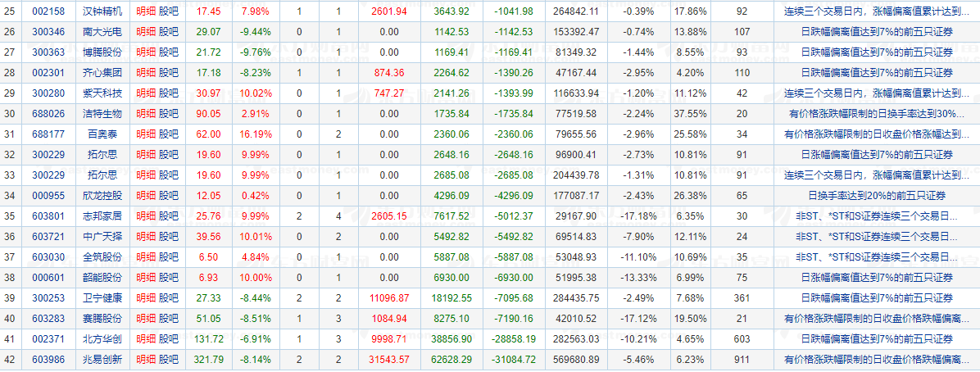Open 百奥泰 stock name link
980x372 pixels.
102,134
